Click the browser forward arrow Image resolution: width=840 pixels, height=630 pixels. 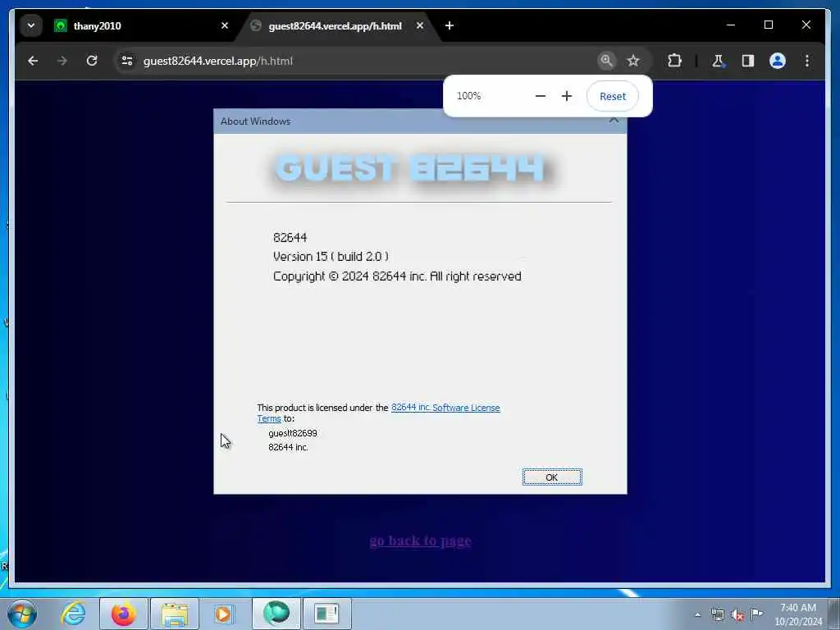(x=62, y=61)
